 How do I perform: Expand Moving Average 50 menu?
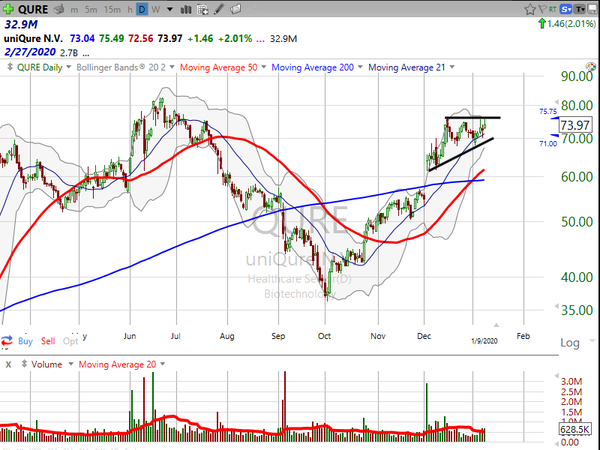point(264,67)
